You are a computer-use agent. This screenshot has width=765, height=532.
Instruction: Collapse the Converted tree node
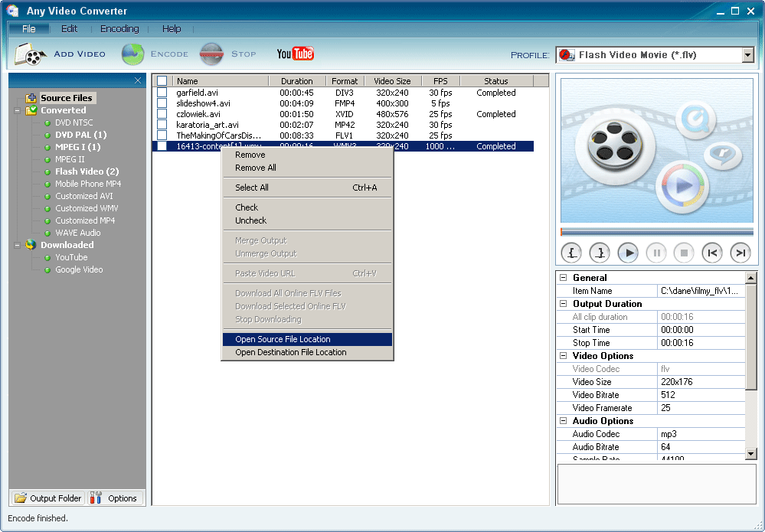pos(17,111)
